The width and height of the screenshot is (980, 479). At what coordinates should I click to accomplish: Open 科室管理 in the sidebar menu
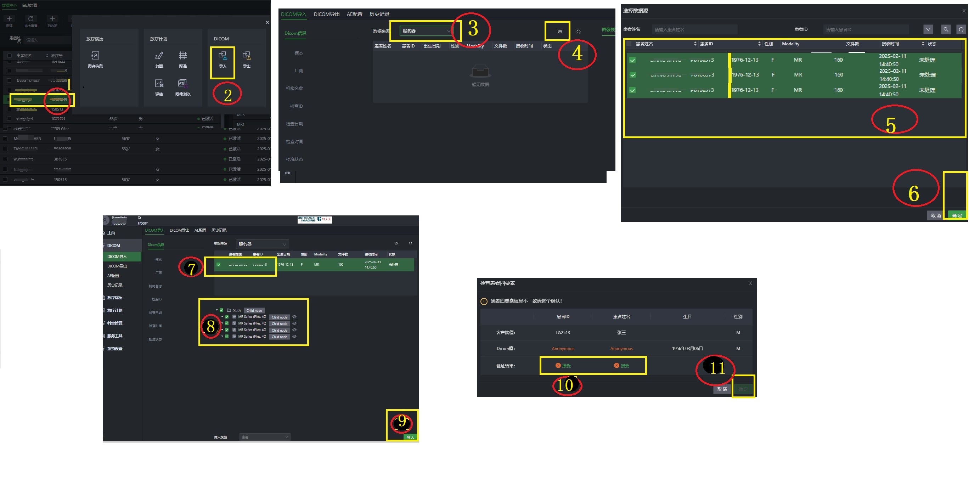point(114,323)
